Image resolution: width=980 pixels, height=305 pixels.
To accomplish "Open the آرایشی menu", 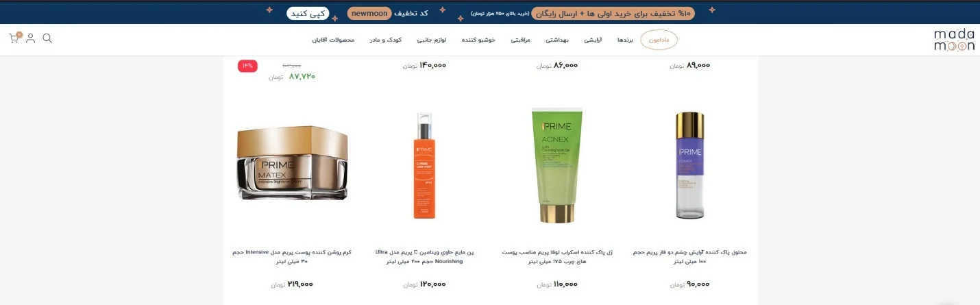I will [593, 40].
